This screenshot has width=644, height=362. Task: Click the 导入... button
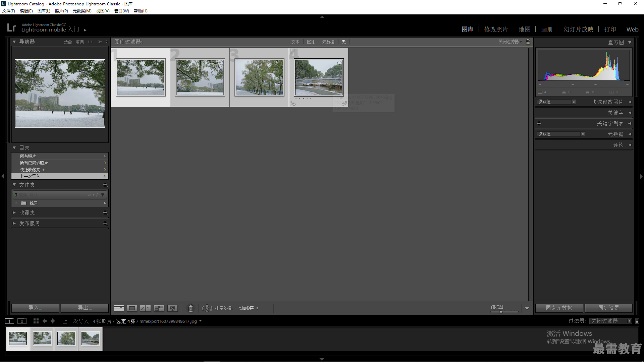[35, 308]
